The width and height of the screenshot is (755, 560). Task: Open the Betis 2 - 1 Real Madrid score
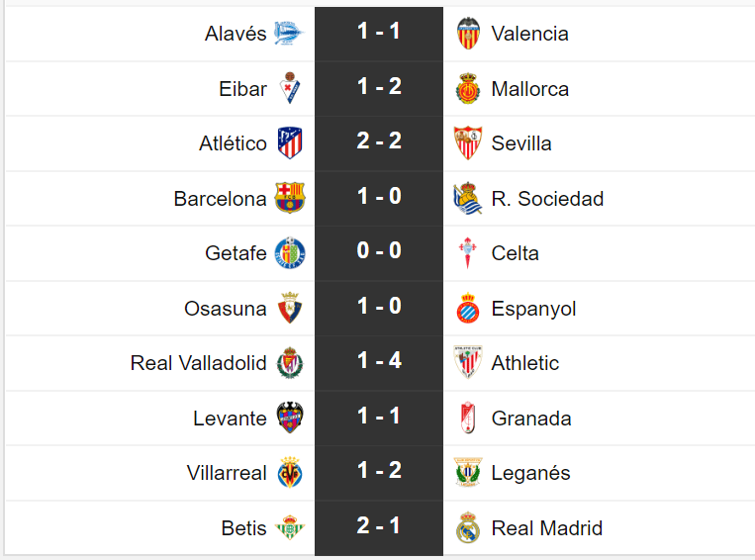(x=379, y=526)
